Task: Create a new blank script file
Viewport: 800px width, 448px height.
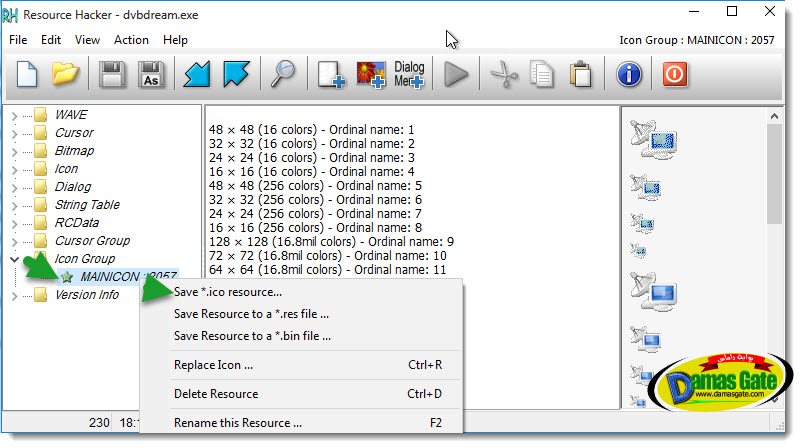Action: click(27, 74)
